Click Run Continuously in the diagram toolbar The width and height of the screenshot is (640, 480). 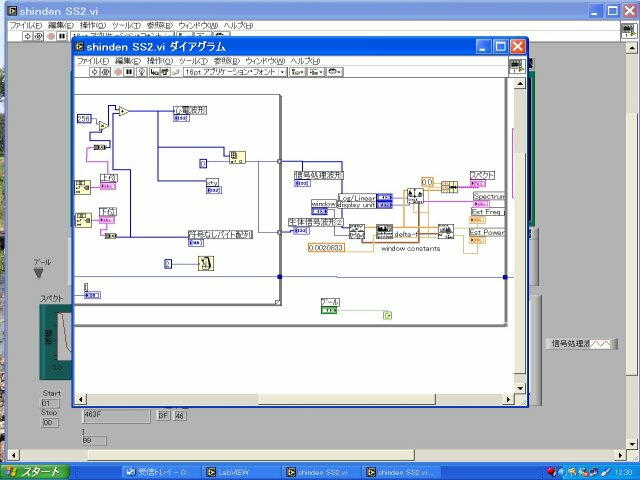click(106, 72)
